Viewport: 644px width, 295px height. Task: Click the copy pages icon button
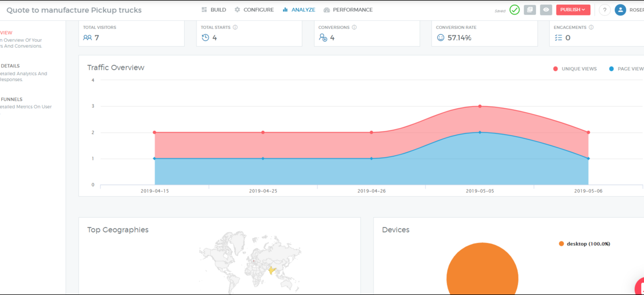(530, 10)
